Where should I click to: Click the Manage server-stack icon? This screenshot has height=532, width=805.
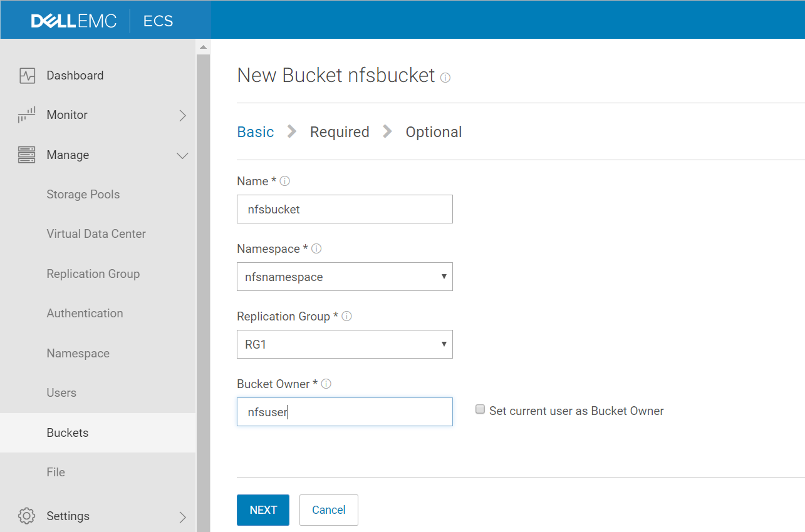[x=26, y=155]
